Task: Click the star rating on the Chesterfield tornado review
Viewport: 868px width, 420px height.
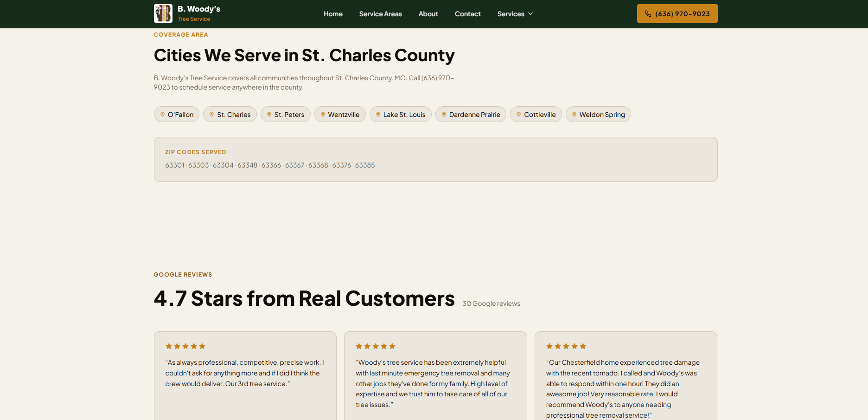Action: tap(566, 346)
